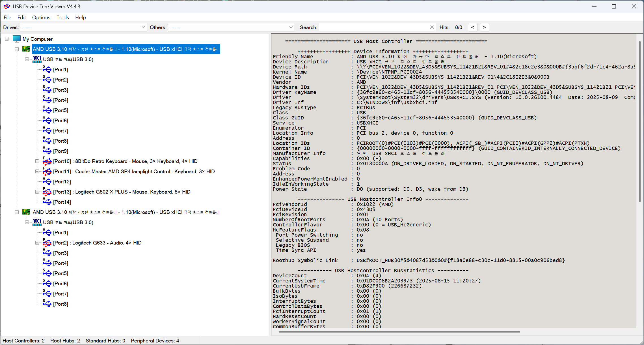Click the USB icon of Port1 under the second hub
644x345 pixels.
(x=47, y=232)
